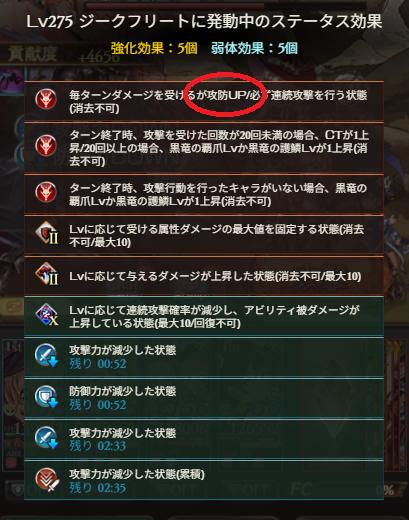
Task: Click the アビリティ被ダメージが上昇 debuff description
Action: point(214,317)
